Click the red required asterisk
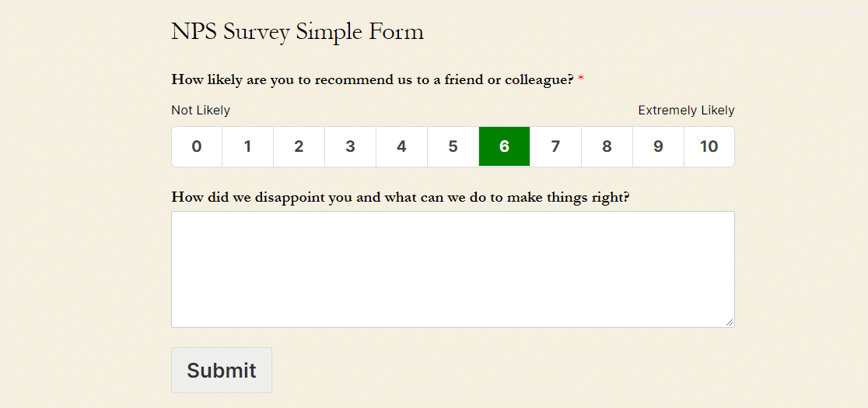Viewport: 868px width, 408px height. pyautogui.click(x=581, y=79)
